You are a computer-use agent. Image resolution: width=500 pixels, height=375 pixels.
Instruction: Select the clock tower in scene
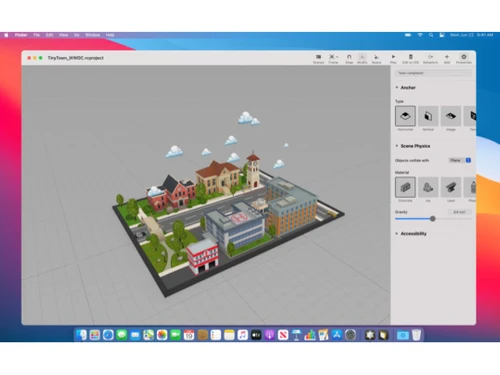pos(253,170)
